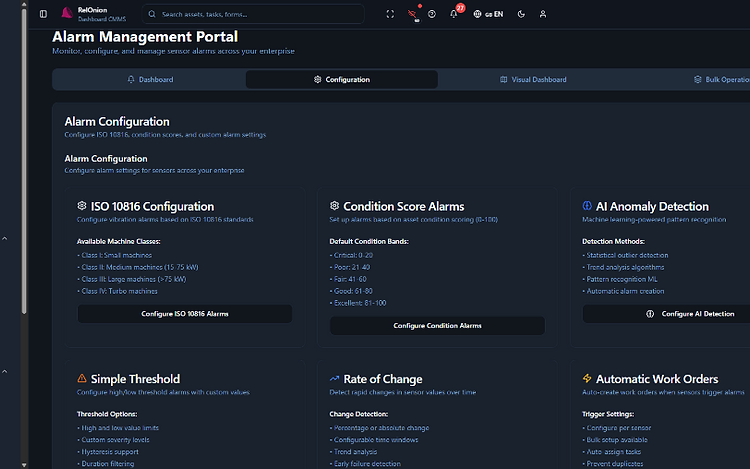The width and height of the screenshot is (750, 469).
Task: Click 'Statistical outlier detection' text
Action: [628, 255]
